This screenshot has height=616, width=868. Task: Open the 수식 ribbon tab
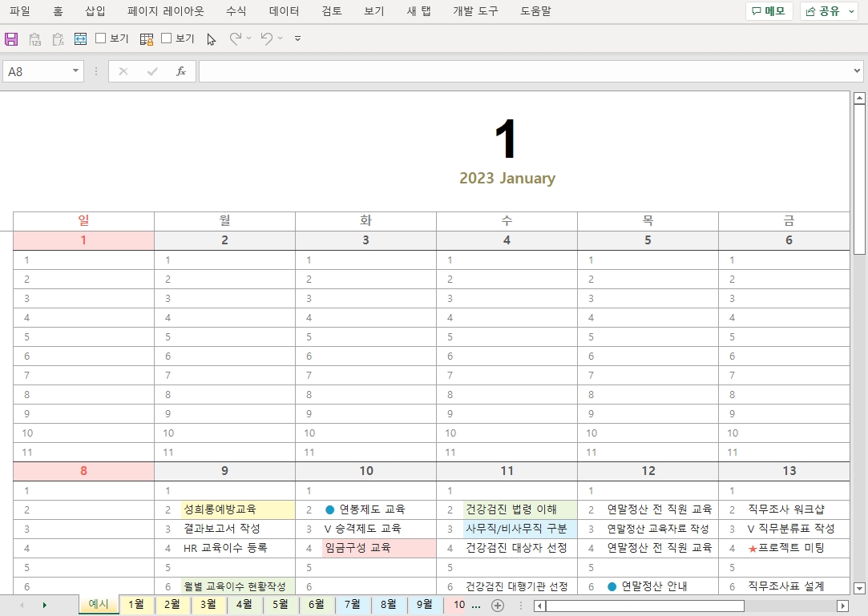coord(236,11)
